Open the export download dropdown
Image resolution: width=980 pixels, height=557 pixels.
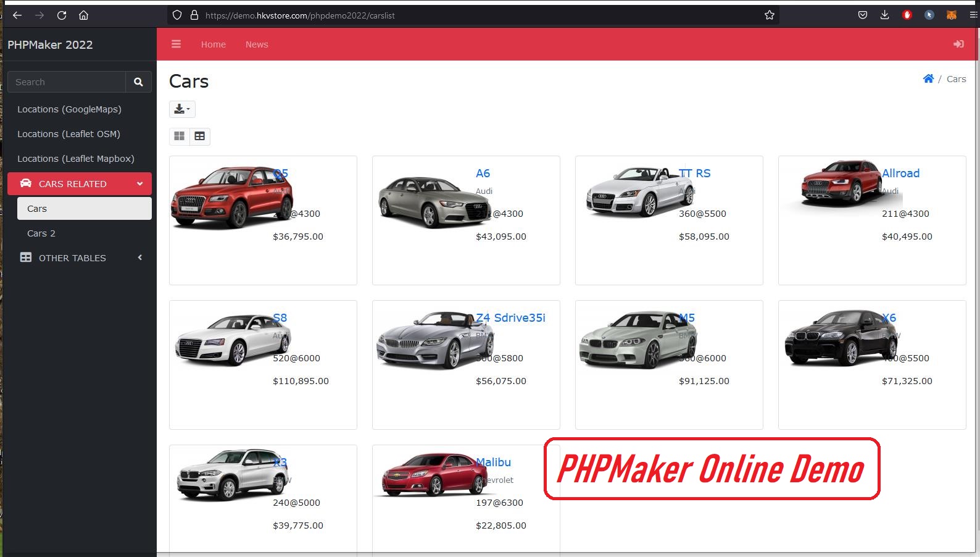[182, 109]
